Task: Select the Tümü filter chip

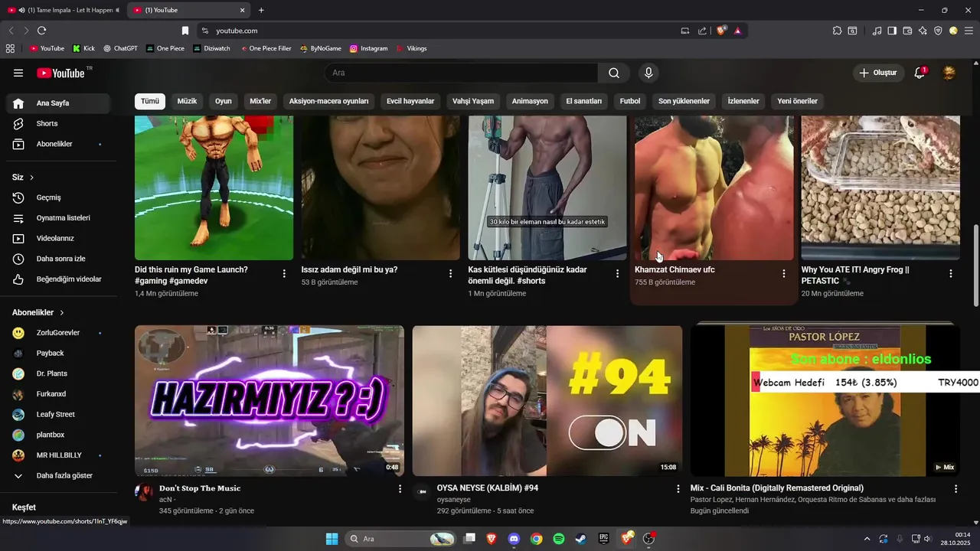Action: 150,101
